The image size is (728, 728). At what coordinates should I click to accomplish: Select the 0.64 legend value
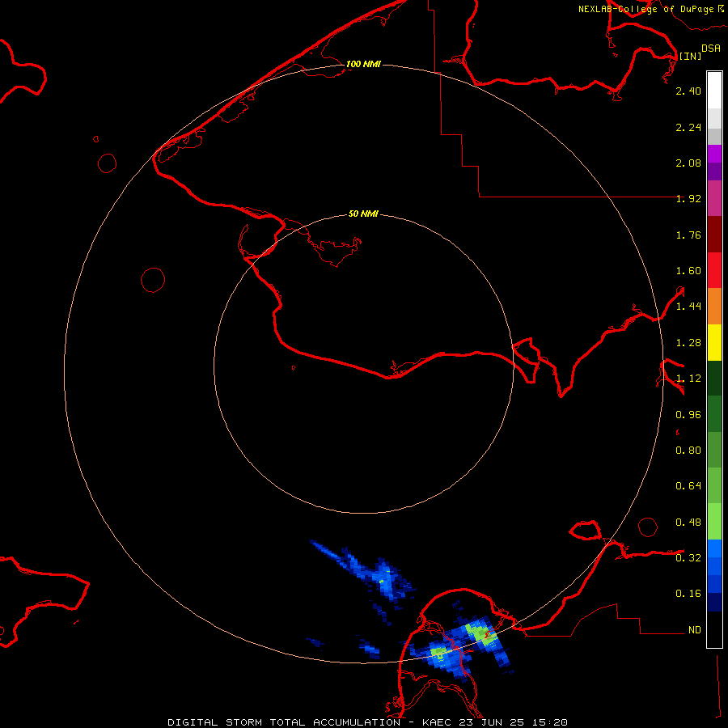(x=688, y=485)
